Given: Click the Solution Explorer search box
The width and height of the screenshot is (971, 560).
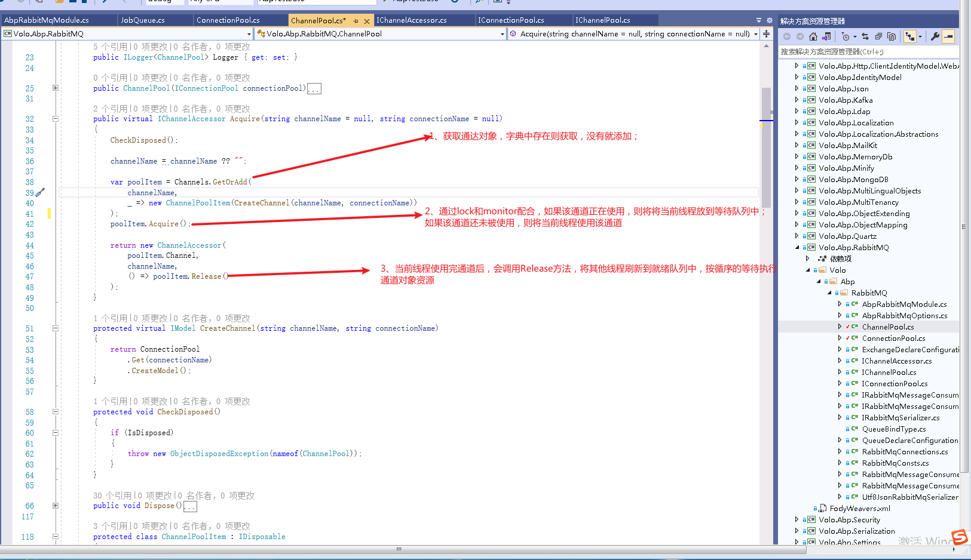Looking at the screenshot, I should click(x=869, y=52).
